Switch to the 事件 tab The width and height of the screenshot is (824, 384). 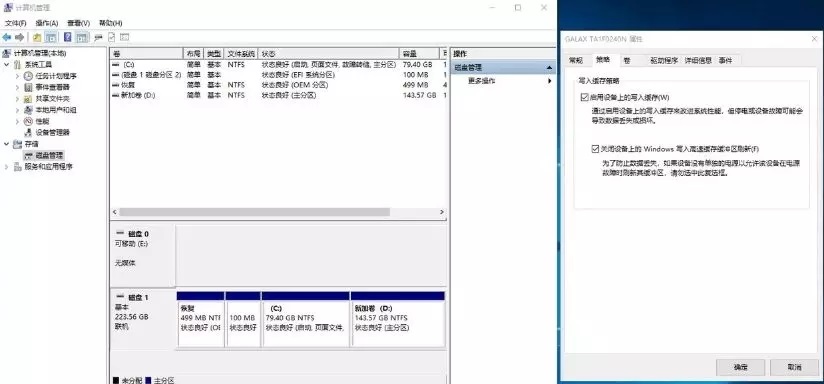click(x=726, y=60)
